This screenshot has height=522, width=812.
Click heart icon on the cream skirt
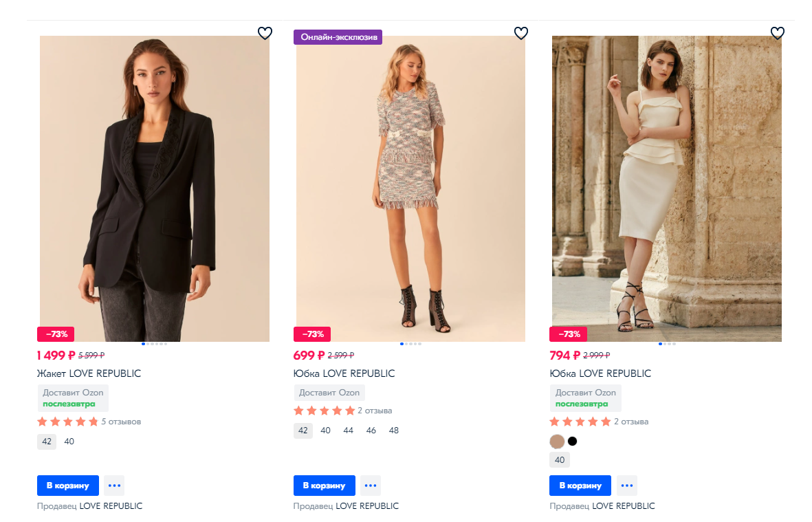coord(777,33)
